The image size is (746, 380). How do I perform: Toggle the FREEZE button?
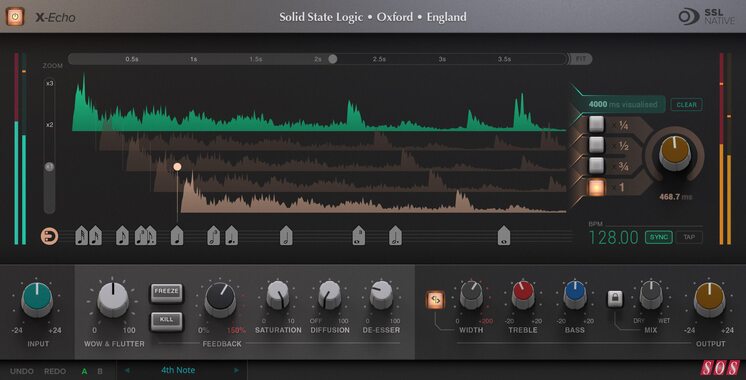(x=167, y=293)
